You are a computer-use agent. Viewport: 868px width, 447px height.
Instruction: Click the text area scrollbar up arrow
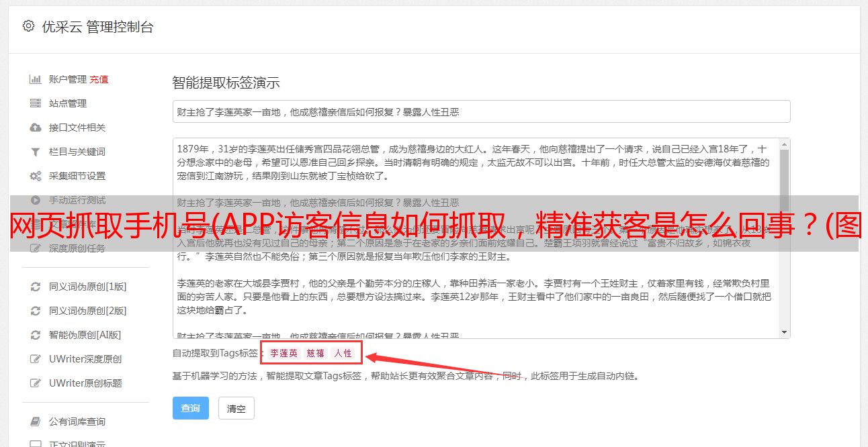pyautogui.click(x=784, y=144)
